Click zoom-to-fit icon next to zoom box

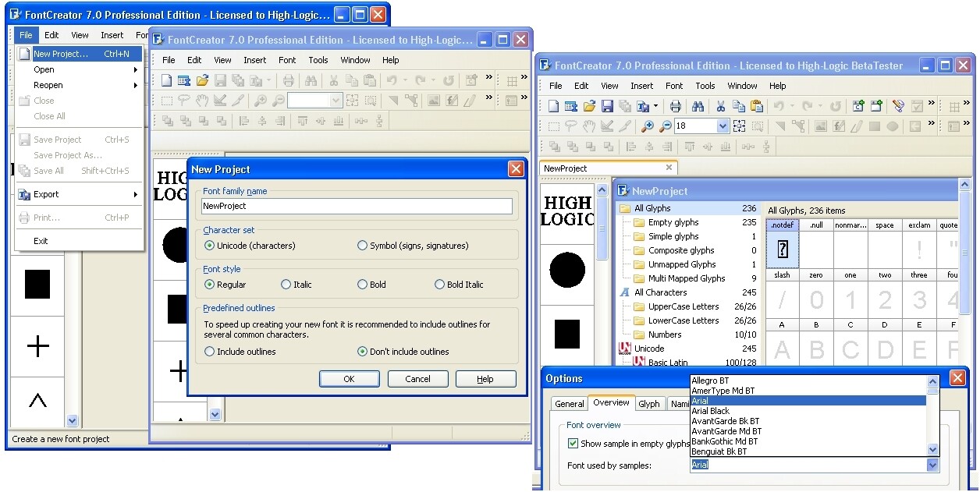739,126
